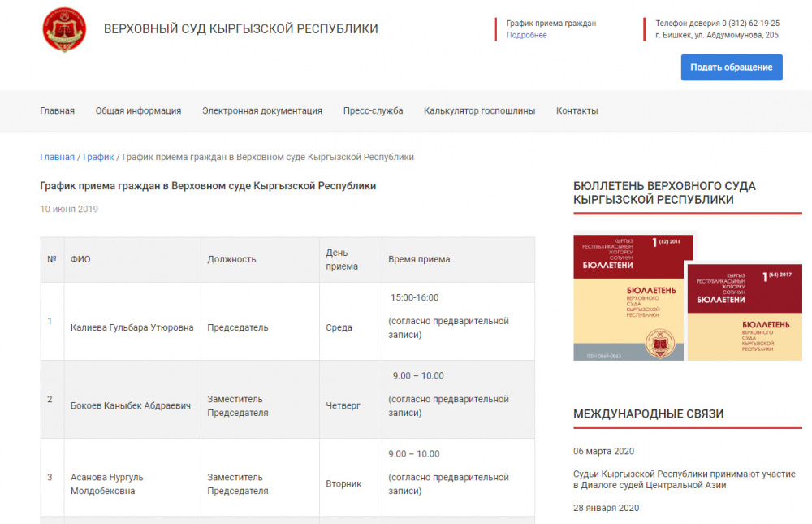Click График in the breadcrumb trail

tap(98, 157)
